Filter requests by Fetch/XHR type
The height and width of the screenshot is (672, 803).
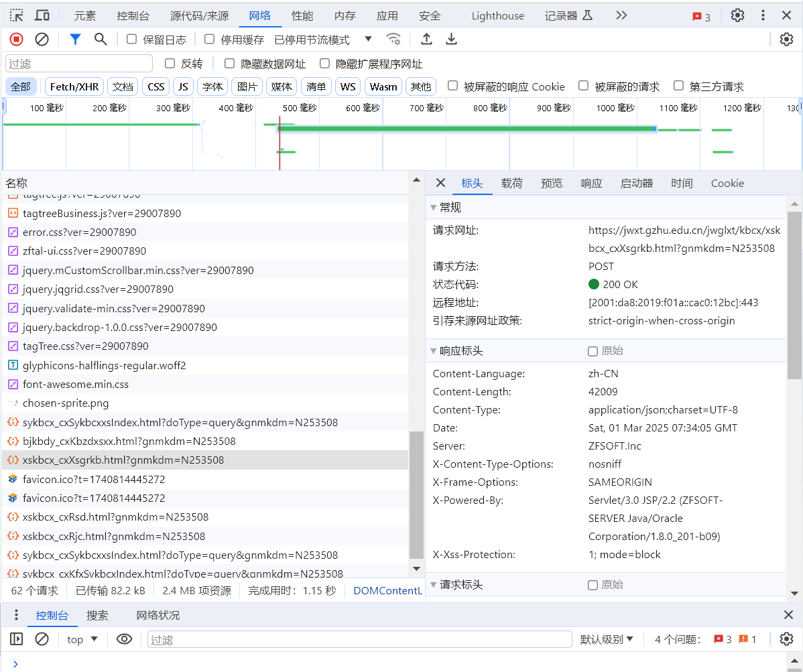click(x=74, y=86)
